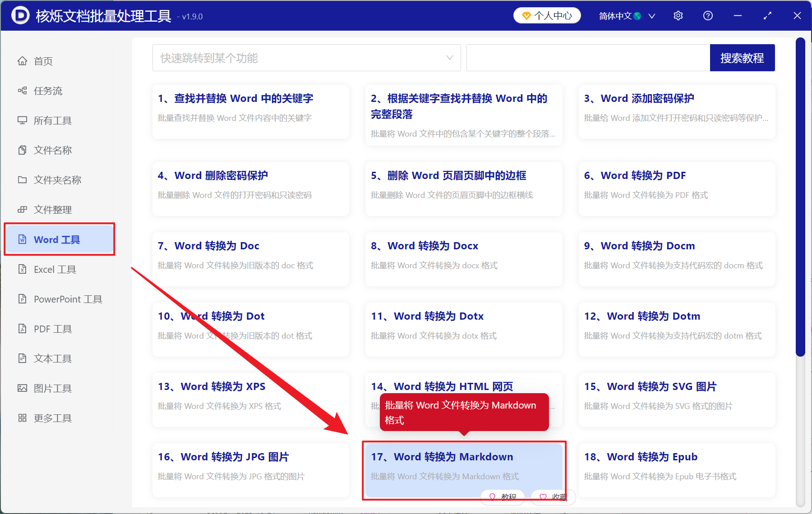Toggle 收藏 favorite on the Markdown card

553,497
